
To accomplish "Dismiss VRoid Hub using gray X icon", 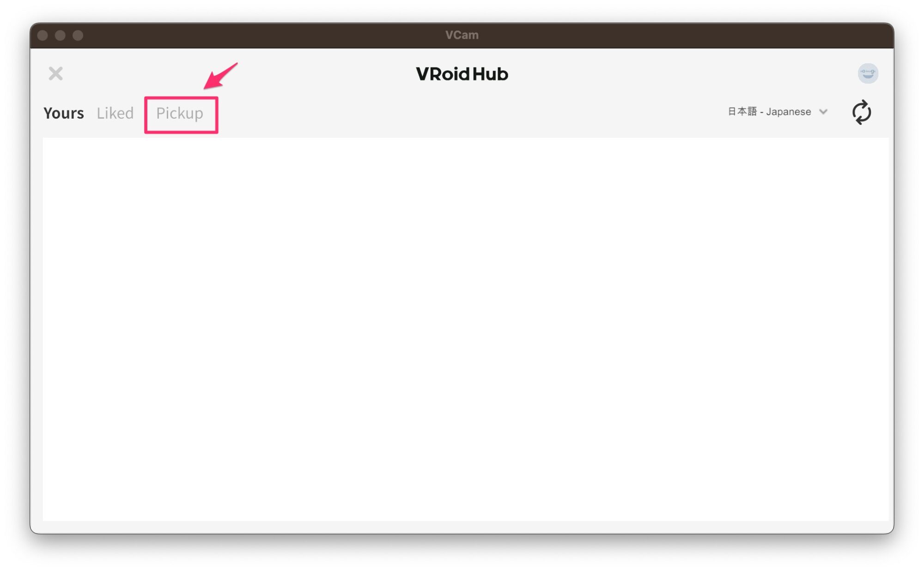I will (x=55, y=73).
